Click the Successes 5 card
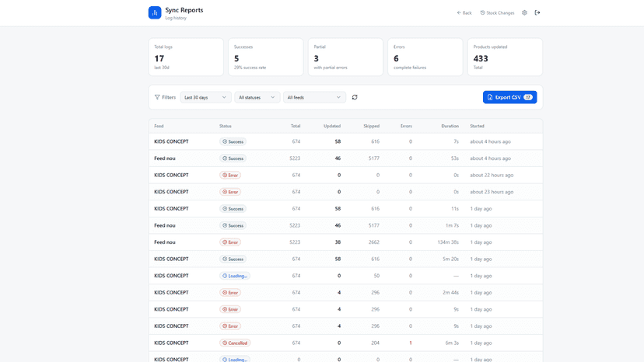 pyautogui.click(x=266, y=57)
